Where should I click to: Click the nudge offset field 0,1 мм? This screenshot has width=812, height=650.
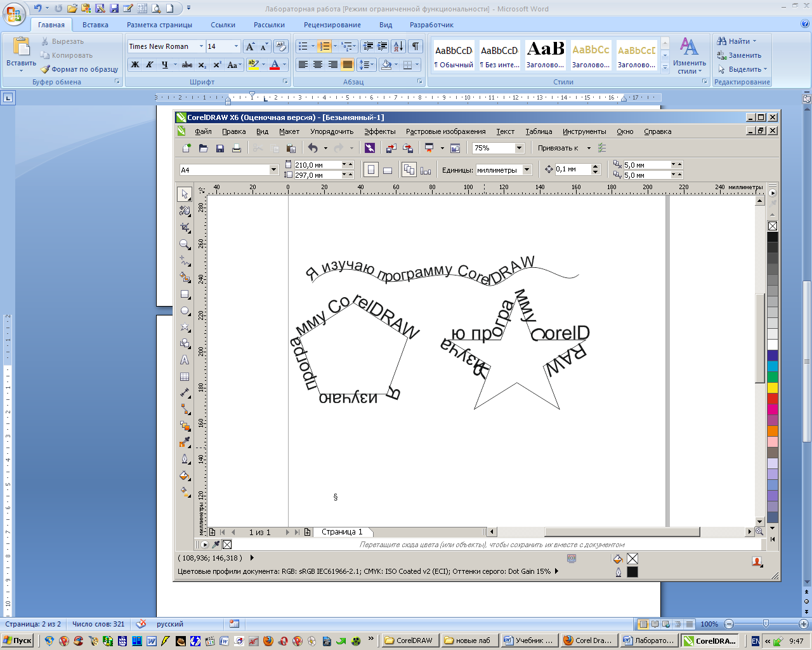point(573,169)
